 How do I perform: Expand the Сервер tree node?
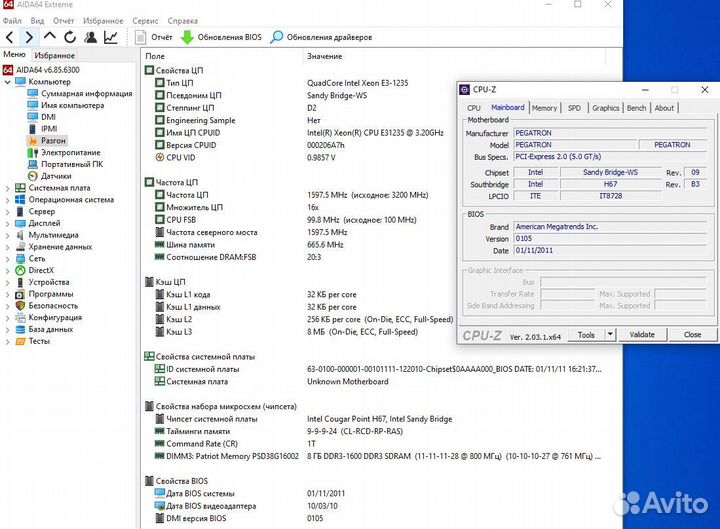click(x=7, y=212)
